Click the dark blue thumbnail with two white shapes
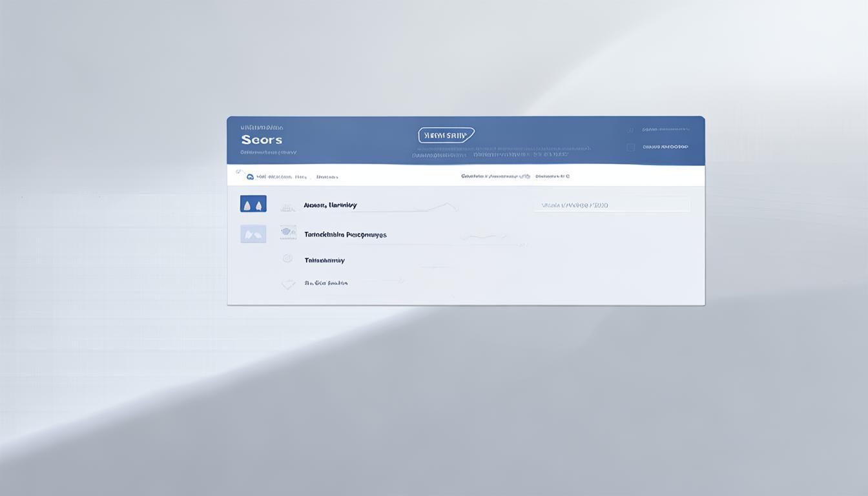 point(253,204)
